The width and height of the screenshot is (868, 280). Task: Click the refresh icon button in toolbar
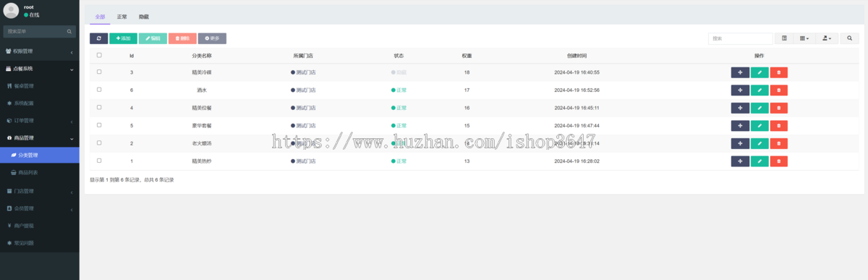pyautogui.click(x=98, y=38)
